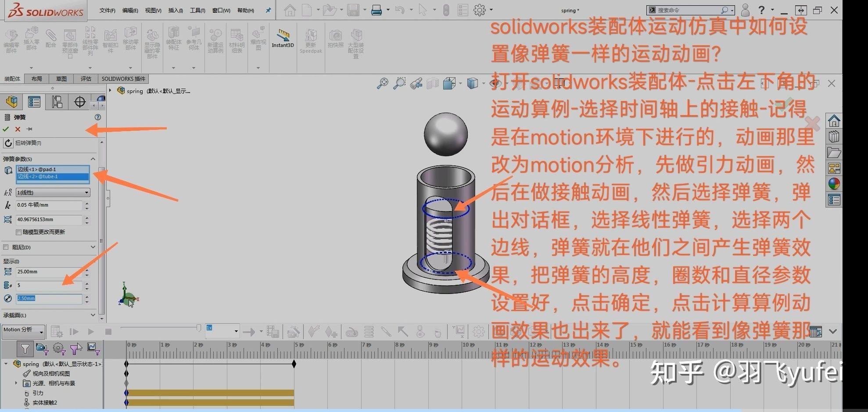
Task: Switch to ConfigurationManager tab icon
Action: point(57,102)
